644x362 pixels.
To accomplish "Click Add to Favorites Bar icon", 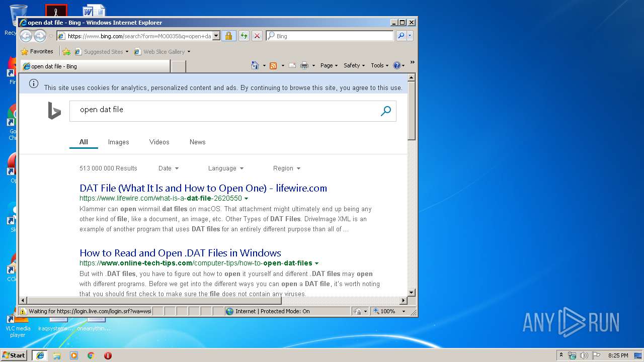I will tap(66, 51).
